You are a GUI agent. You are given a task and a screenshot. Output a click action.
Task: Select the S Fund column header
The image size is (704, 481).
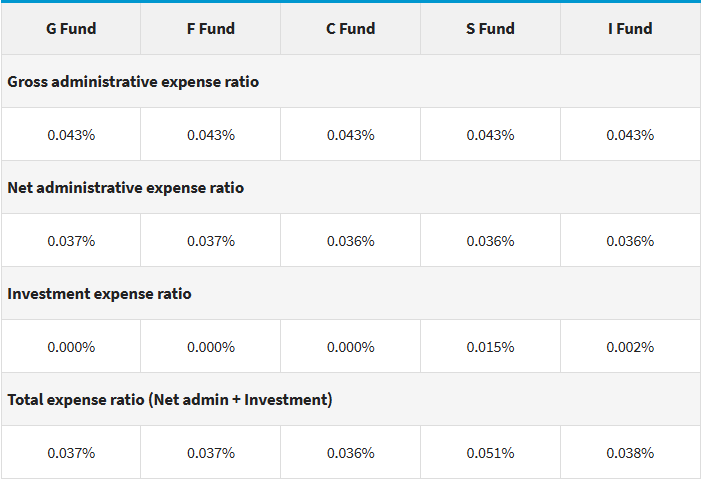click(490, 29)
